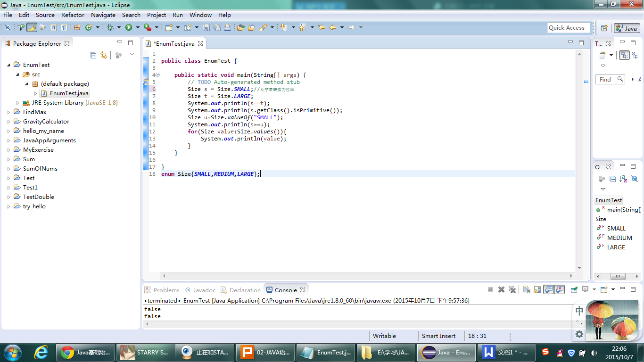Toggle Hide Fields icon in Outline view

pyautogui.click(x=634, y=179)
